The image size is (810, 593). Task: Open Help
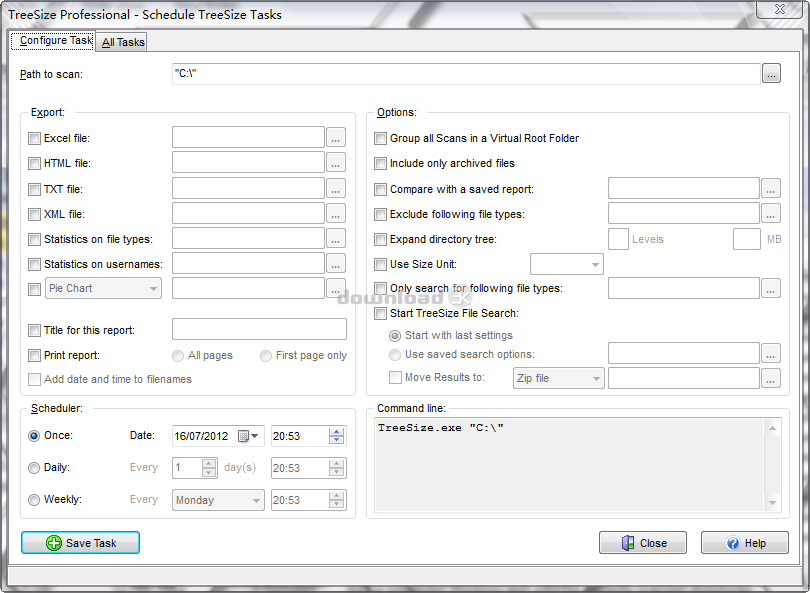coord(745,543)
